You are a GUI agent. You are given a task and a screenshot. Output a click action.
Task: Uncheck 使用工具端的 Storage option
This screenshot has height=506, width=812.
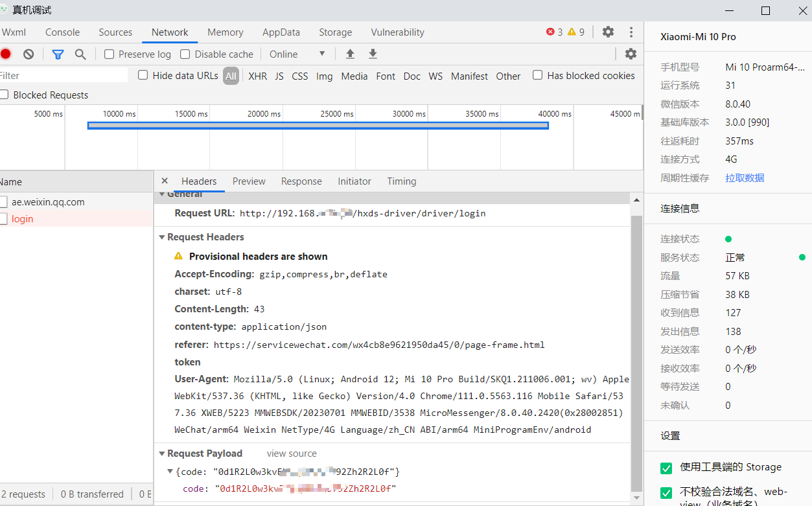coord(666,468)
